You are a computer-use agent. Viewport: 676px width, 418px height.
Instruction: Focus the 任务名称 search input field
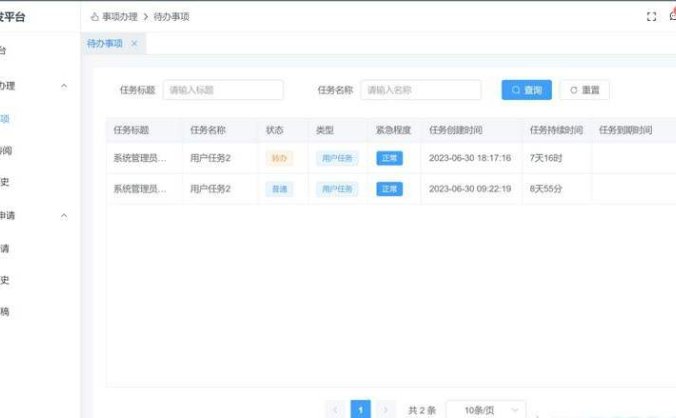point(421,90)
